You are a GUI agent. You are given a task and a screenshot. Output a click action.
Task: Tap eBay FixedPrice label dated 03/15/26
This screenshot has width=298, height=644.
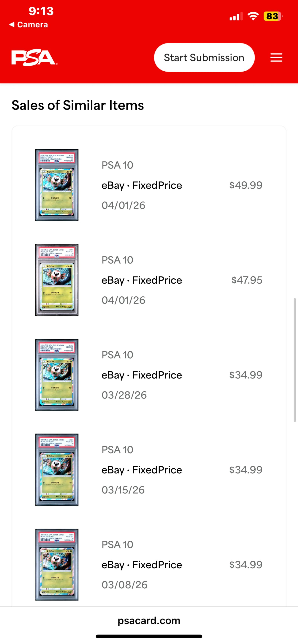[142, 470]
